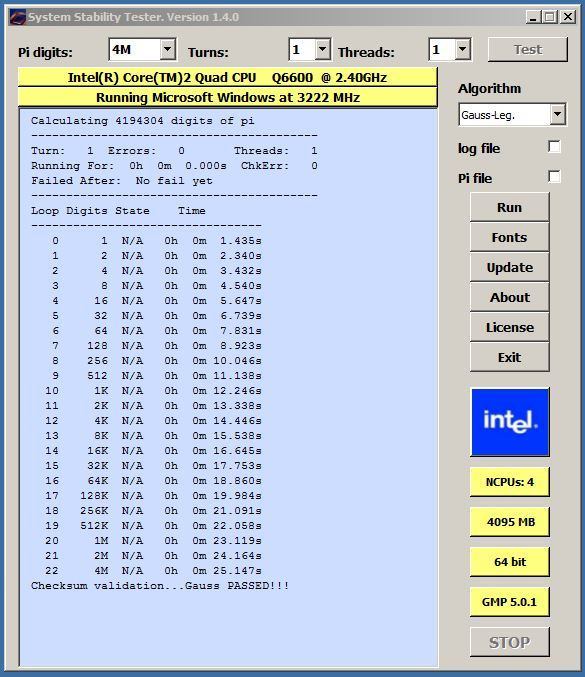Click the STOP button
Image resolution: width=585 pixels, height=677 pixels.
[x=509, y=642]
